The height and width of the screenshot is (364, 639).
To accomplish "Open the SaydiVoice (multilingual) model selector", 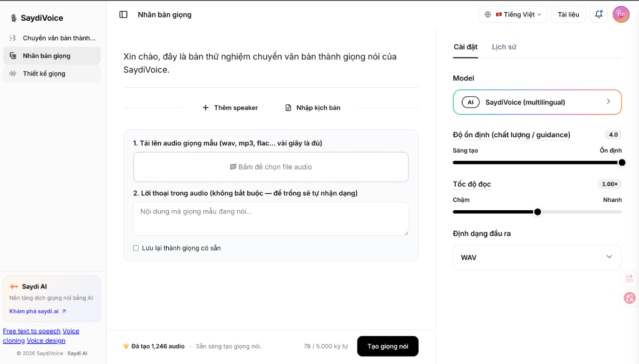I will point(537,102).
